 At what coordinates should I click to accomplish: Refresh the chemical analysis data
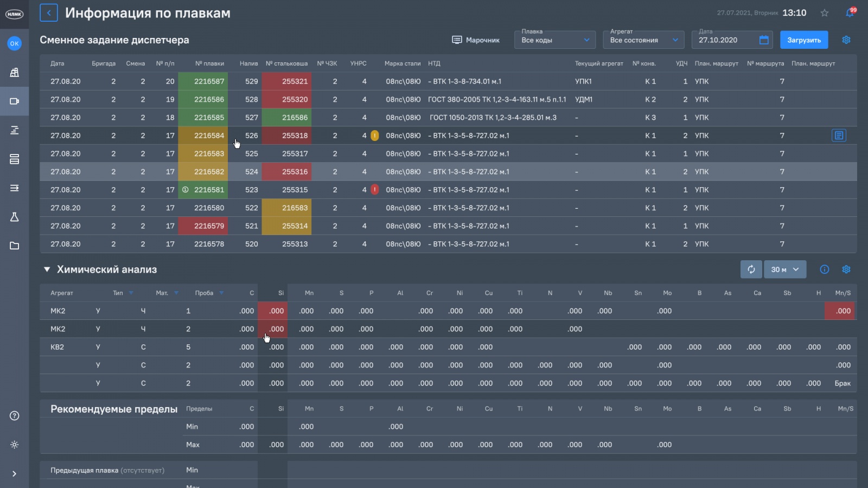click(x=751, y=269)
